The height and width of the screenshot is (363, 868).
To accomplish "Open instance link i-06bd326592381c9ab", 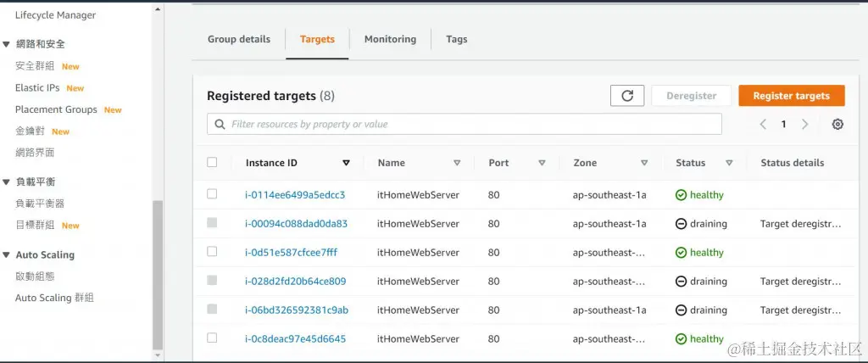I will 297,310.
